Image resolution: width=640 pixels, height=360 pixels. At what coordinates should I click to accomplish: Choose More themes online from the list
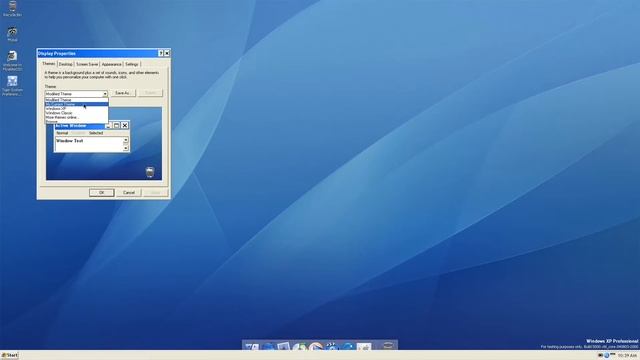(x=76, y=117)
